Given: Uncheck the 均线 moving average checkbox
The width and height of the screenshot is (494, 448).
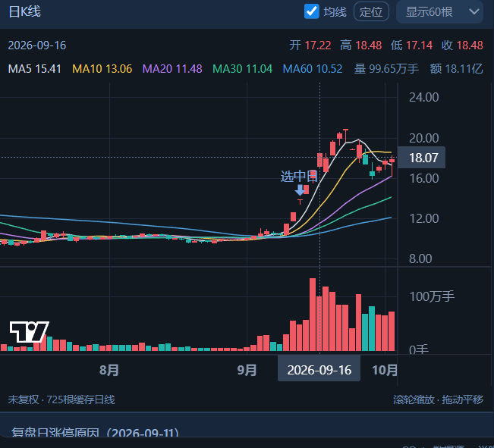Looking at the screenshot, I should [x=312, y=11].
